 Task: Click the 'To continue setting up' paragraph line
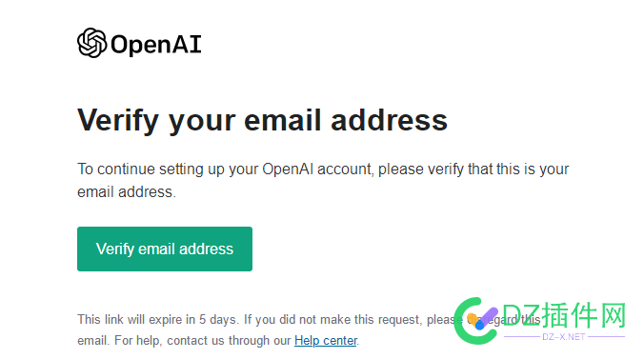(x=323, y=170)
